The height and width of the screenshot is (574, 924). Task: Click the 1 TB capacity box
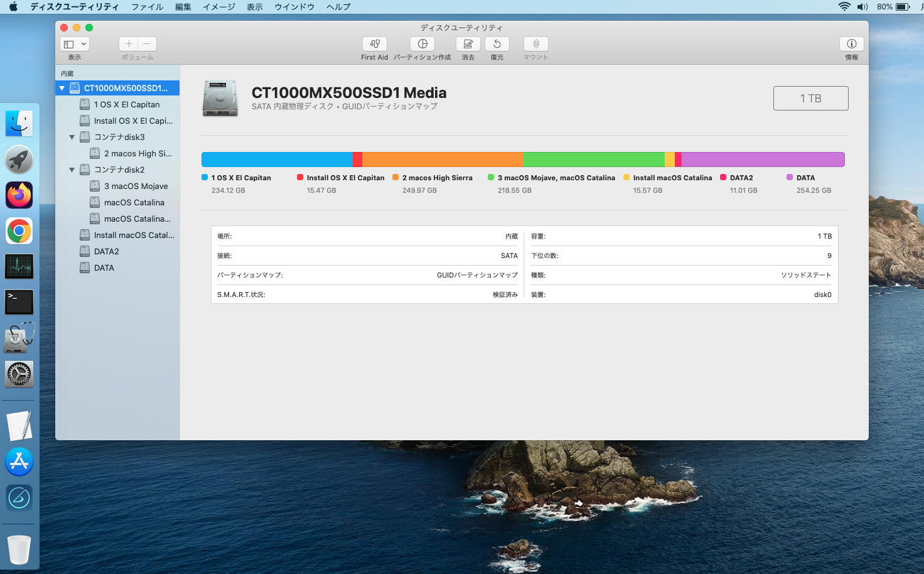811,98
